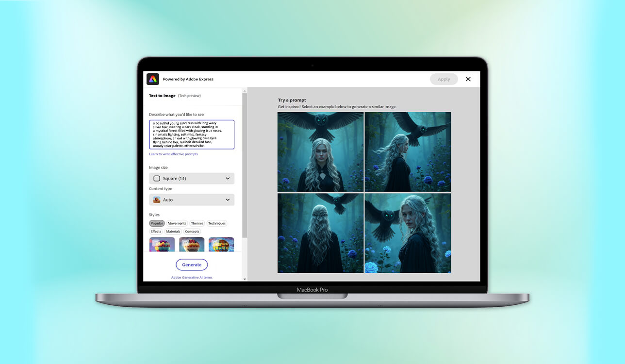This screenshot has width=625, height=364.
Task: Click inside the prompt description text box
Action: [192, 134]
